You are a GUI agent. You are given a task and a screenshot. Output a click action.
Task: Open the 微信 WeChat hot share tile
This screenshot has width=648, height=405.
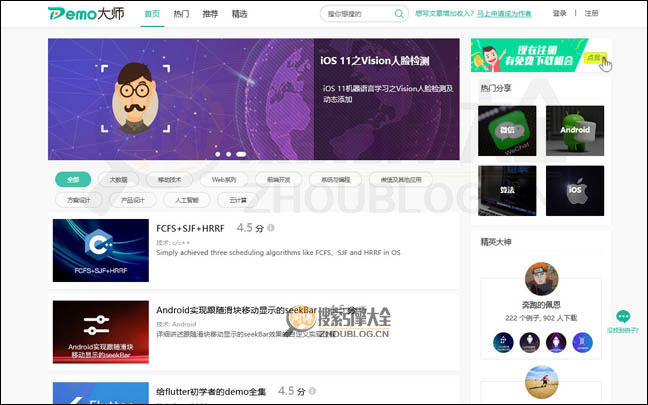pos(507,131)
